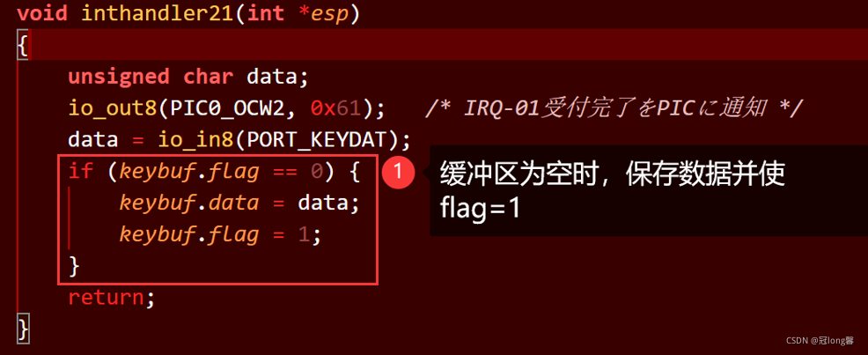The height and width of the screenshot is (355, 868).
Task: Click the return statement
Action: [x=111, y=299]
